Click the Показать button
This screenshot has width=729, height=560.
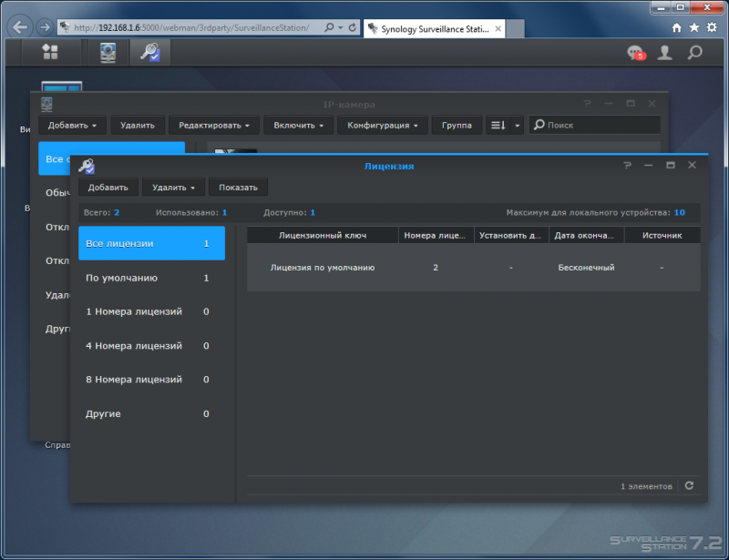(238, 188)
